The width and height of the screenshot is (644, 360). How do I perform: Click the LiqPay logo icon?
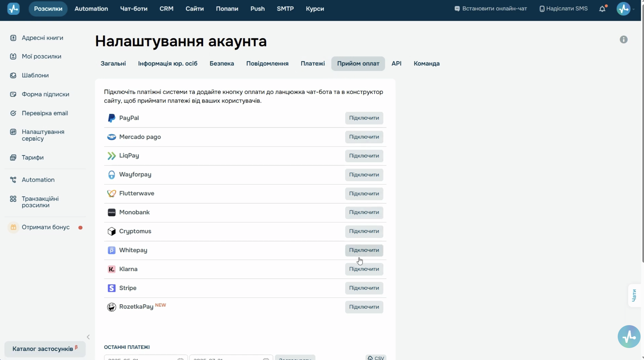pyautogui.click(x=111, y=156)
